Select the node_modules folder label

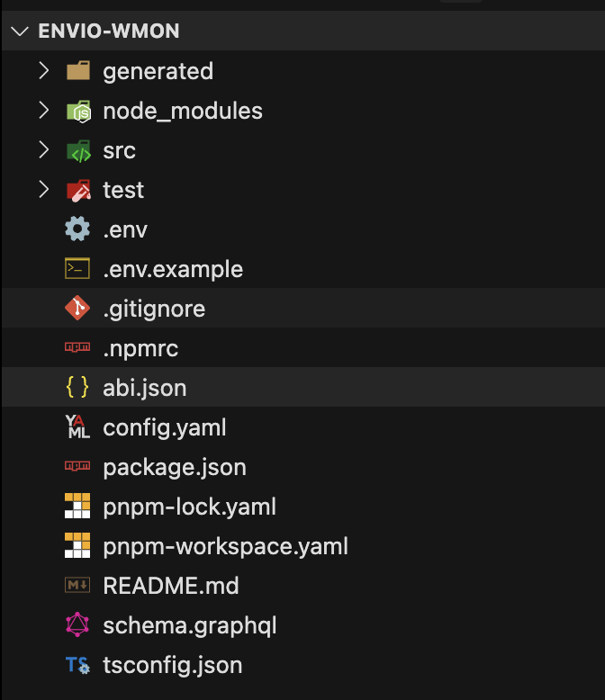coord(183,111)
